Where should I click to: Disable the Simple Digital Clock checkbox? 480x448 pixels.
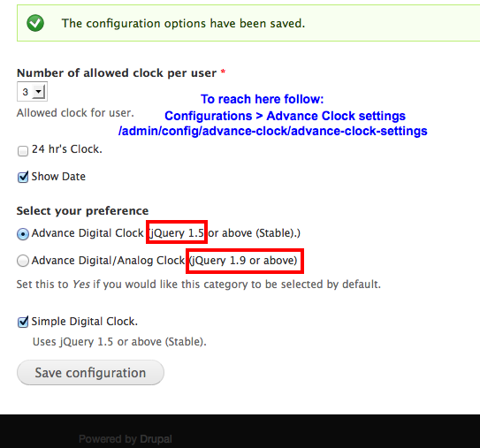(23, 322)
